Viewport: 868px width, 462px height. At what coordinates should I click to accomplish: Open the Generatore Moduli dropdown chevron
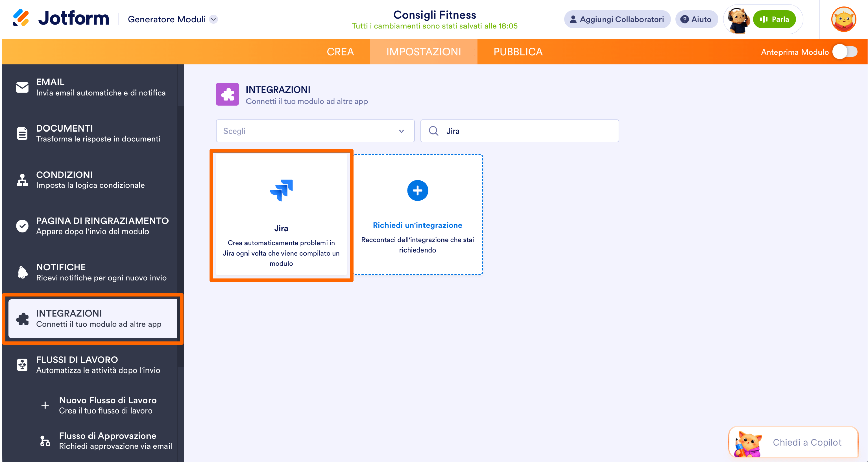[x=214, y=19]
